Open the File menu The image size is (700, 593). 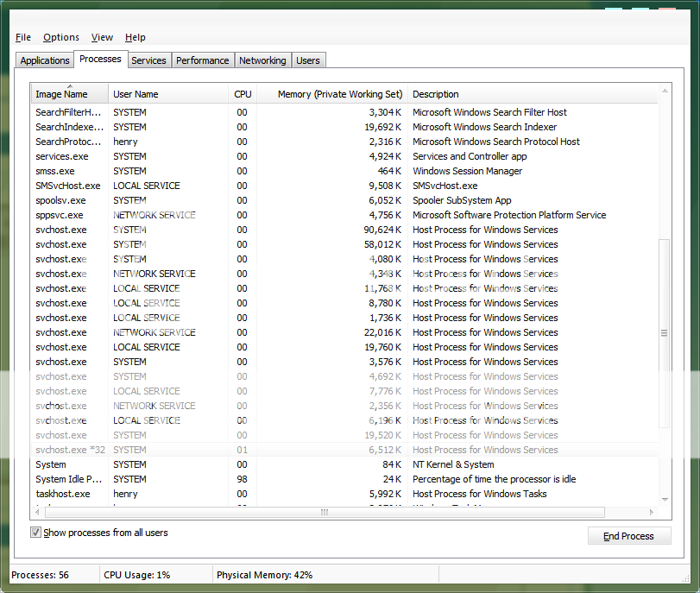pyautogui.click(x=23, y=37)
